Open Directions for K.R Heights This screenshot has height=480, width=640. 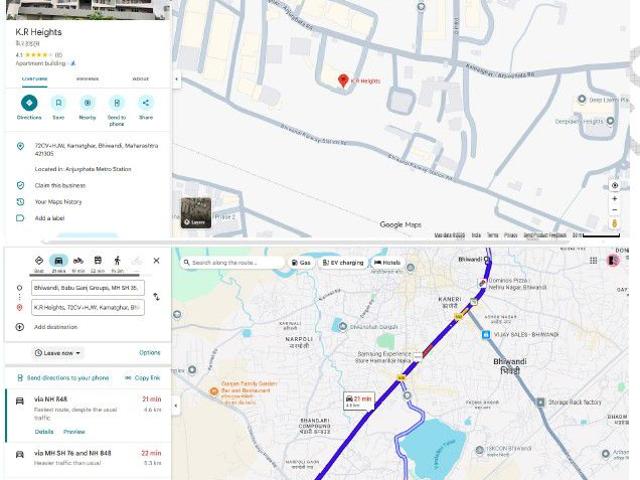click(29, 103)
